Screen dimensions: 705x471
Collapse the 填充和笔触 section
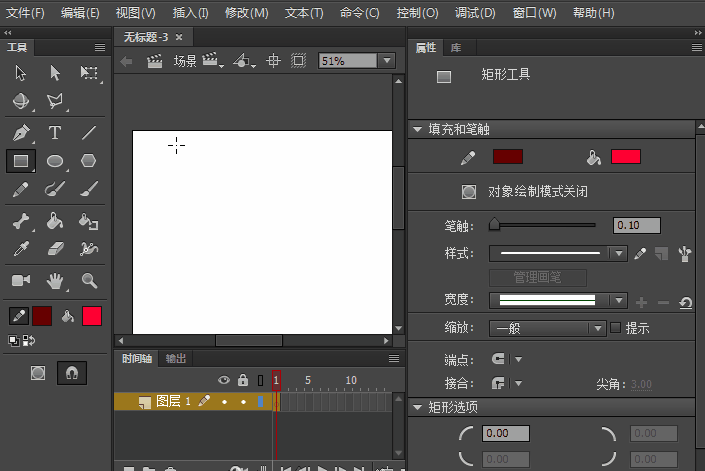417,130
